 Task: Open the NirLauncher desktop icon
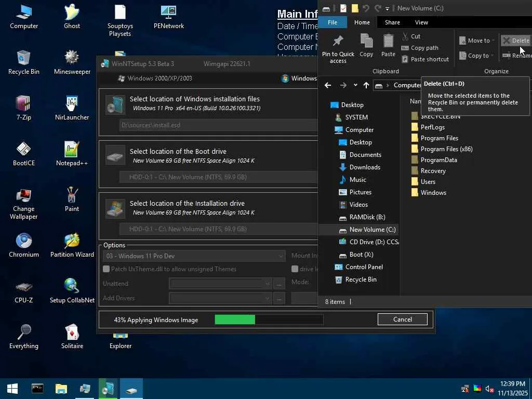(x=72, y=109)
